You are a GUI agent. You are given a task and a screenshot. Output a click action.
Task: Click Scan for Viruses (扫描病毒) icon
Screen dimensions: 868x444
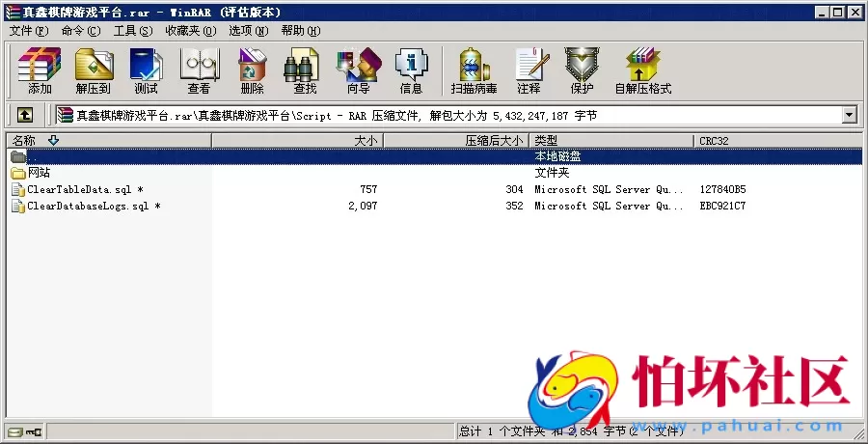pos(474,71)
